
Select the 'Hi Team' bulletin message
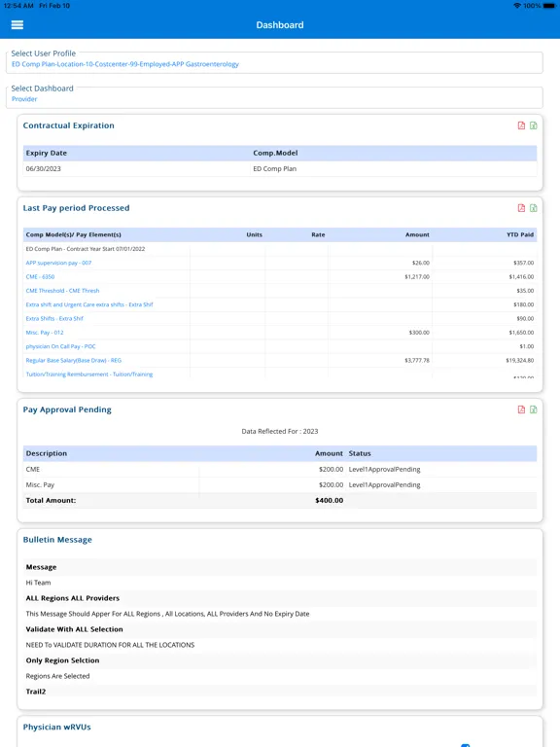[38, 583]
